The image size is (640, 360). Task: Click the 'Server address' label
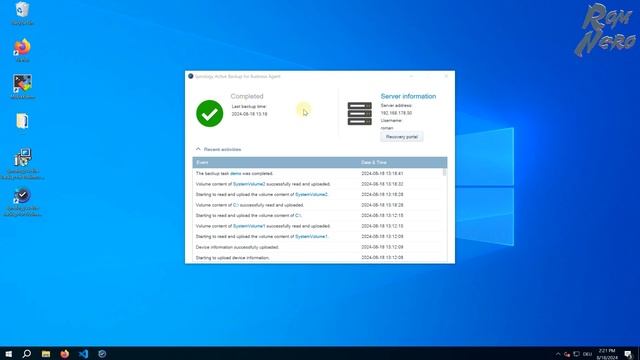coord(396,106)
